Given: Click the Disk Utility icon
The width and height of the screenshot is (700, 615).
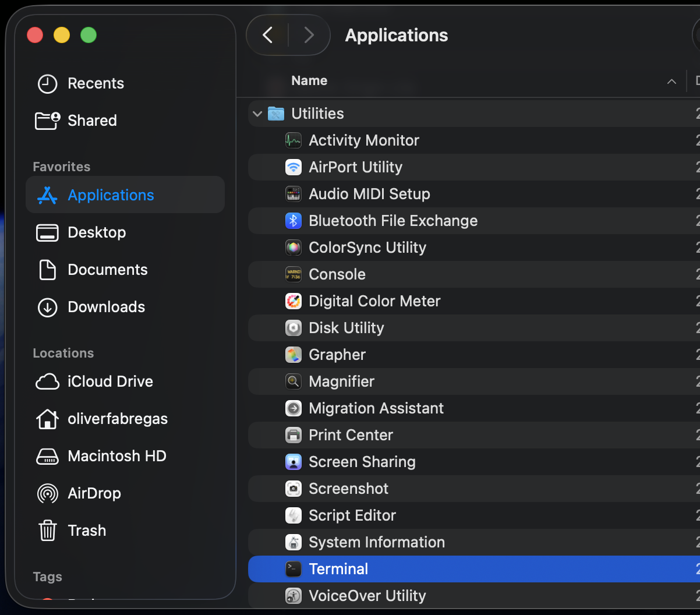Looking at the screenshot, I should pyautogui.click(x=294, y=328).
